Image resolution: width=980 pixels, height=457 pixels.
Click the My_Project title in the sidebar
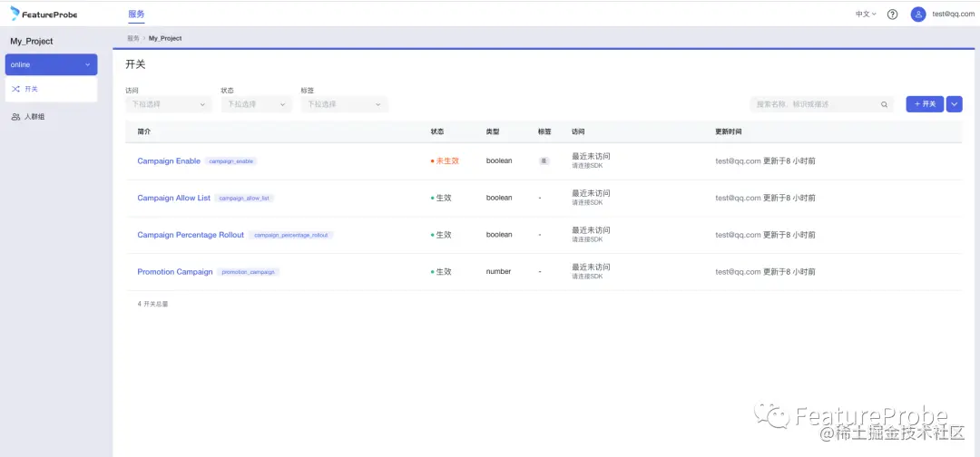[x=31, y=41]
